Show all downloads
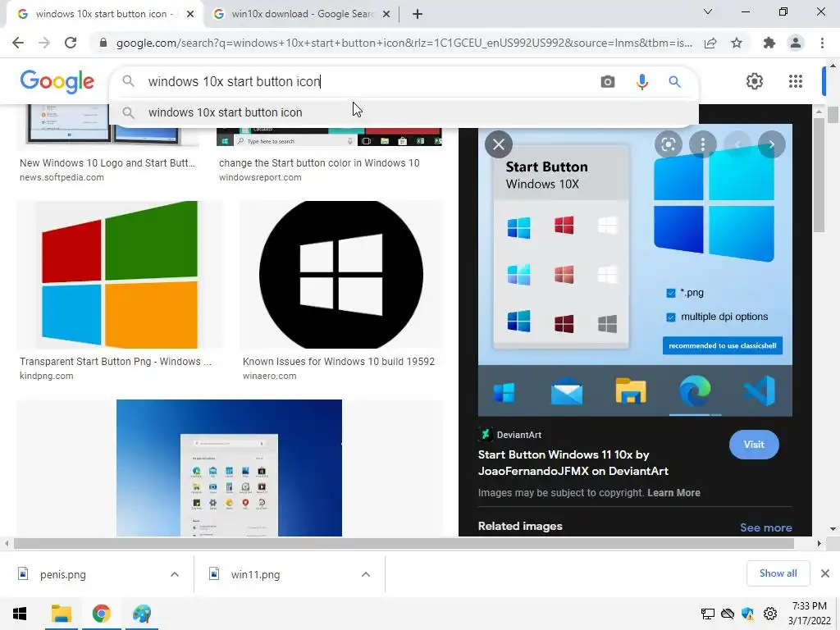Image resolution: width=840 pixels, height=630 pixels. (x=778, y=573)
